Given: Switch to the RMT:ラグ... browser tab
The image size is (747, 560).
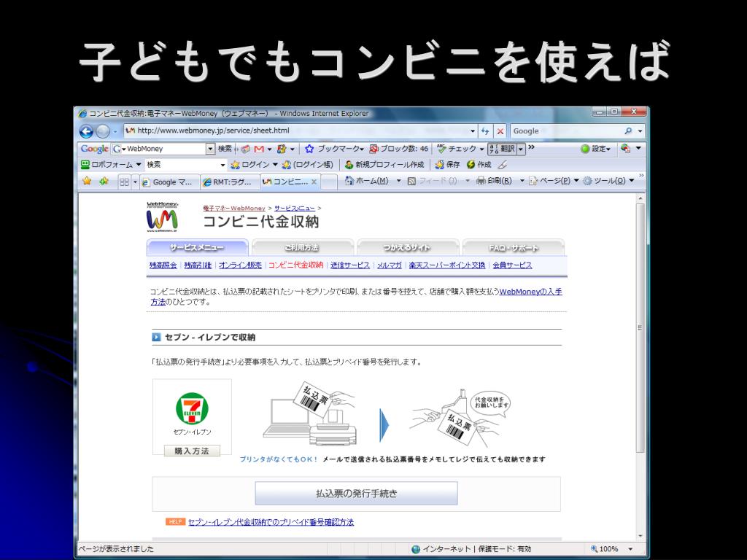Looking at the screenshot, I should coord(230,182).
